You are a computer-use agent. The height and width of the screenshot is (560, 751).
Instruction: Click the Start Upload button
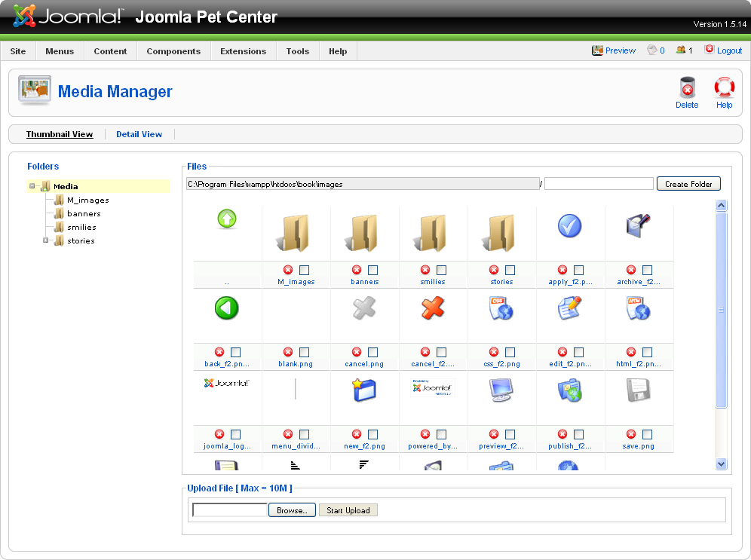(348, 510)
